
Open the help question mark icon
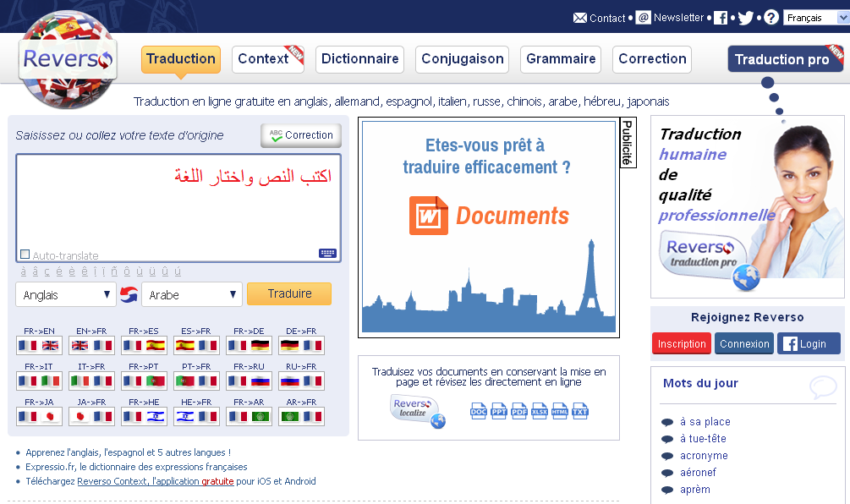point(770,18)
